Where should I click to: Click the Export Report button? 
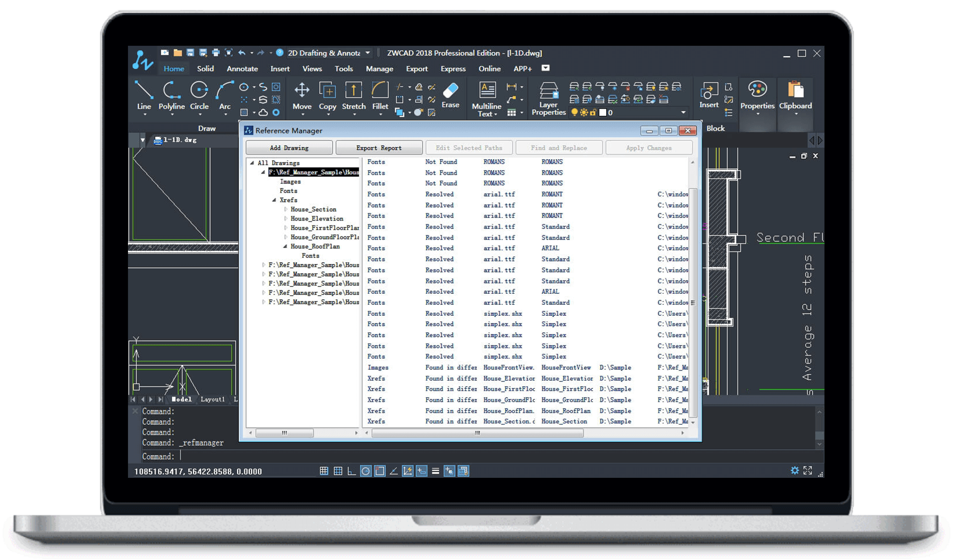point(379,148)
